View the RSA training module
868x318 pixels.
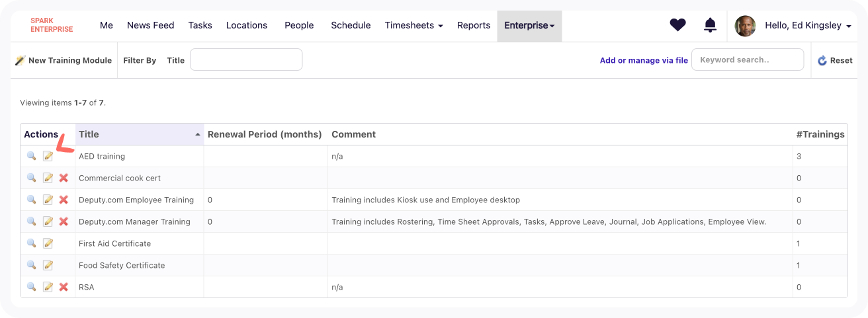point(31,287)
